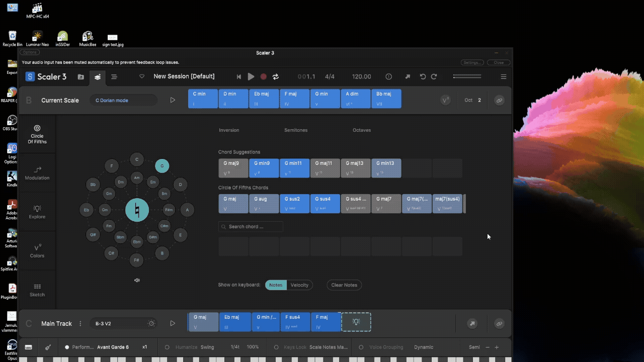
Task: Arm the red record button
Action: tap(263, 77)
